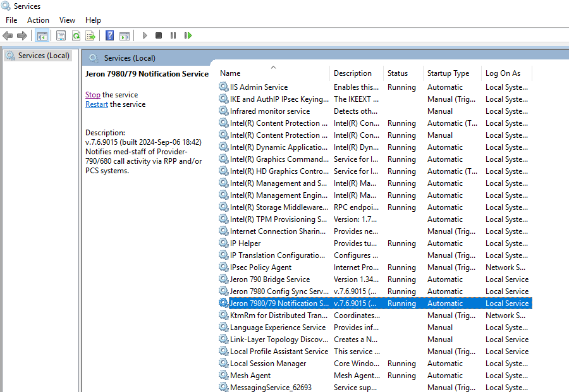Screen dimensions: 569x392
Task: Click the Services (Local) header in the details pane
Action: pos(130,58)
